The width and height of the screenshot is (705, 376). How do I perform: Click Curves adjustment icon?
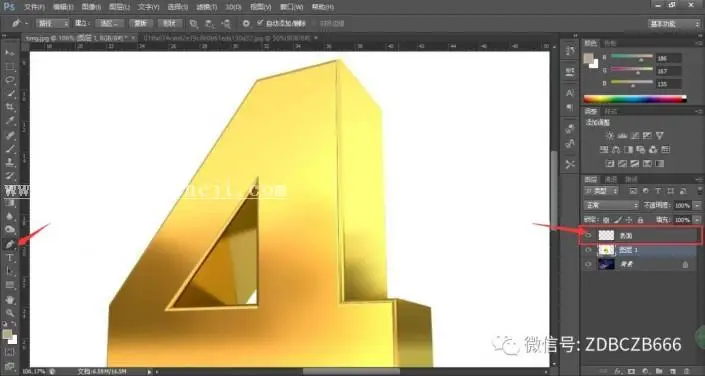tap(635, 135)
